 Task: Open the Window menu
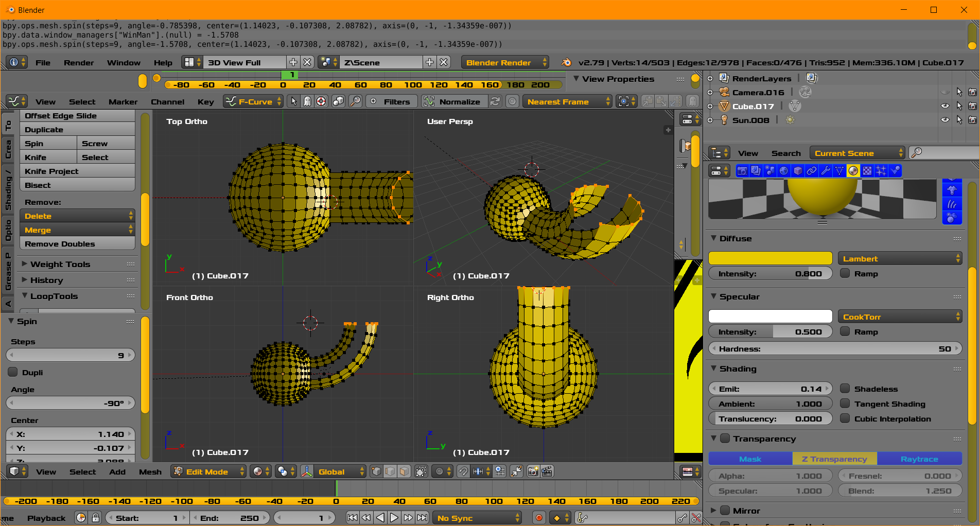tap(124, 62)
